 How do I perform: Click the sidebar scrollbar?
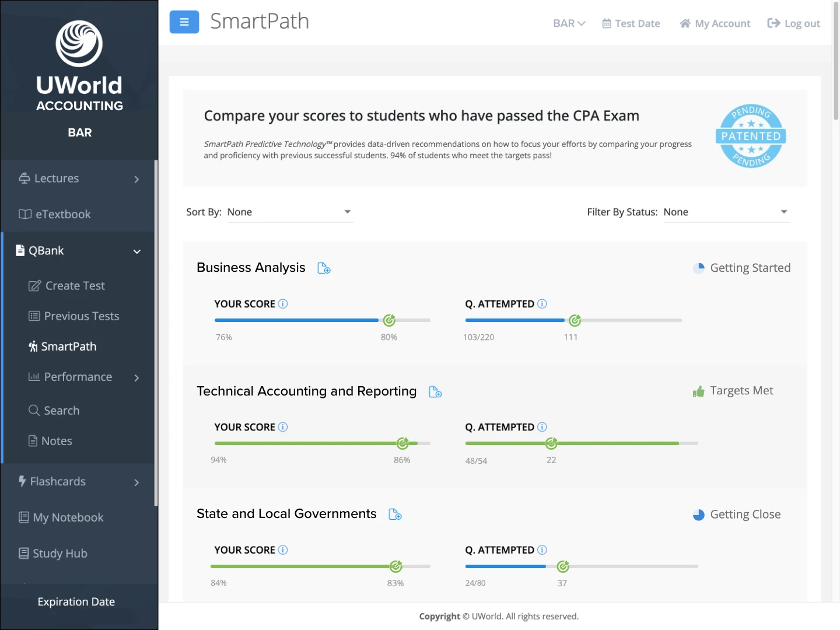(156, 332)
